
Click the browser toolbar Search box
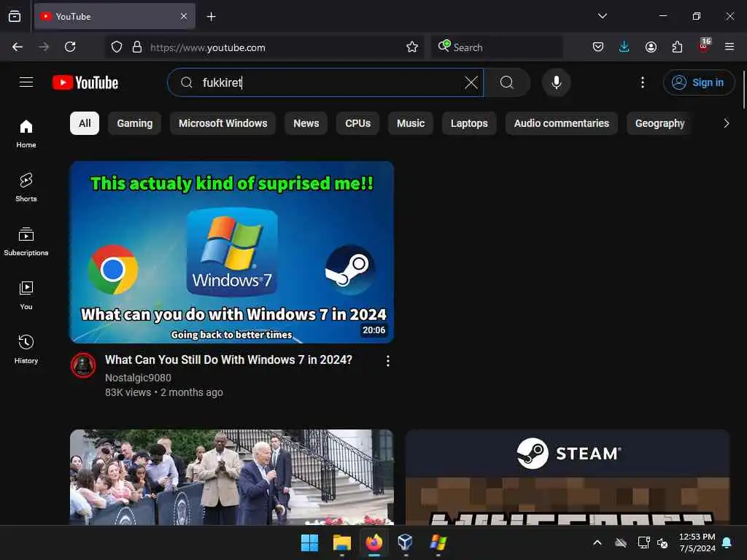(x=497, y=47)
